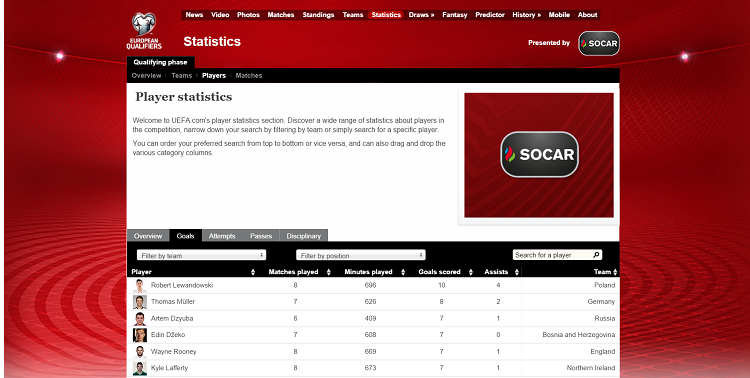Click the Player statistics heading
Screen dimensions: 750x378
pos(184,97)
